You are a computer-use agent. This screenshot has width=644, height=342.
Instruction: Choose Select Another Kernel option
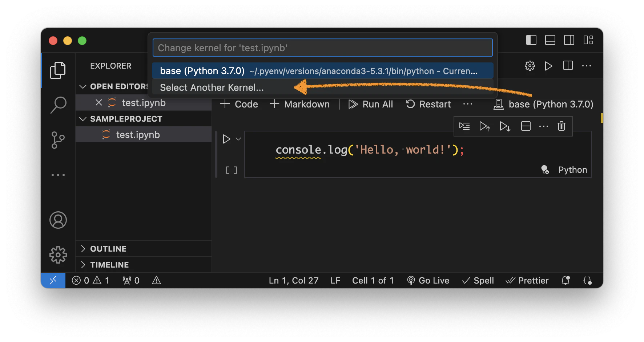coord(323,87)
